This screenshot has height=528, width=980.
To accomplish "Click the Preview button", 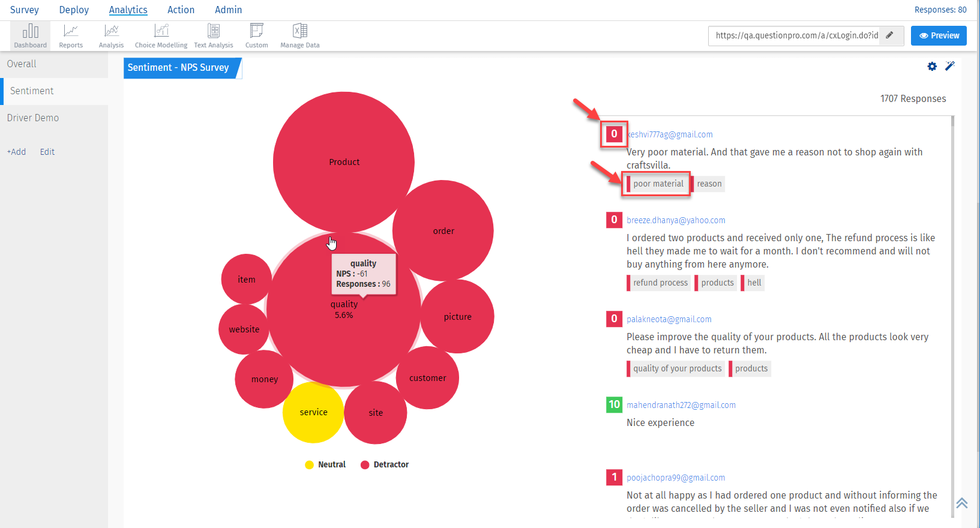I will [x=939, y=35].
